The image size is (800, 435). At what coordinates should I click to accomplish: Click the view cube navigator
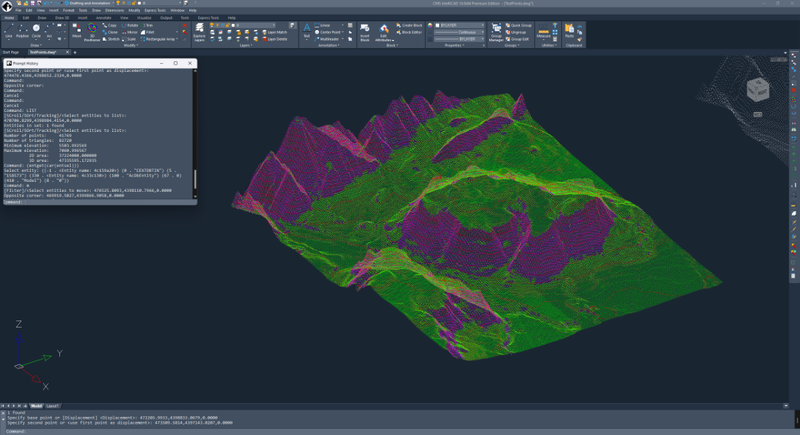[x=760, y=92]
